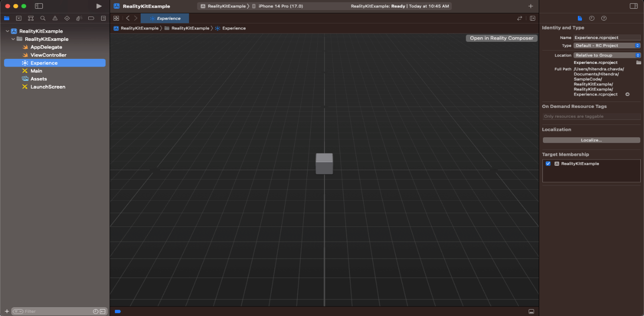Toggle RealityKitExample target membership checkbox
Image resolution: width=644 pixels, height=316 pixels.
click(x=548, y=164)
